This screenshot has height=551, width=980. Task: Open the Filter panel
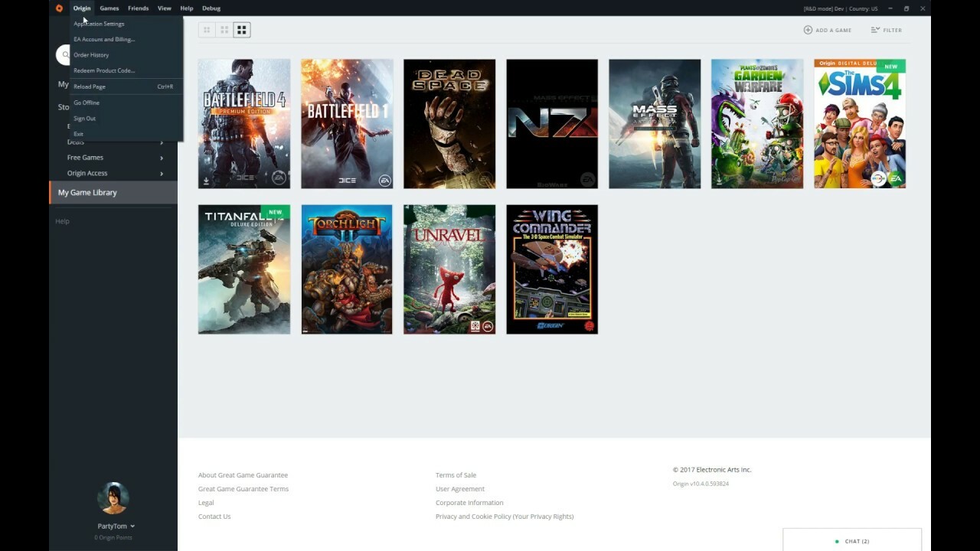coord(887,30)
